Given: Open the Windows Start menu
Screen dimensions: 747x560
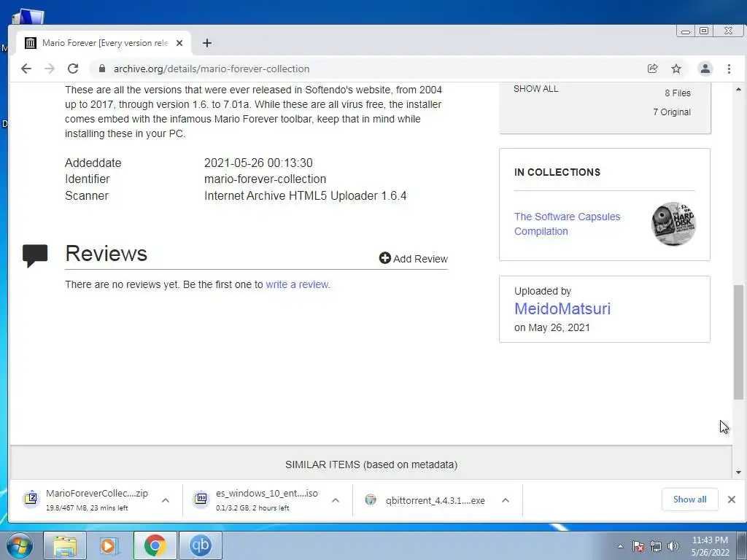Looking at the screenshot, I should 20,545.
